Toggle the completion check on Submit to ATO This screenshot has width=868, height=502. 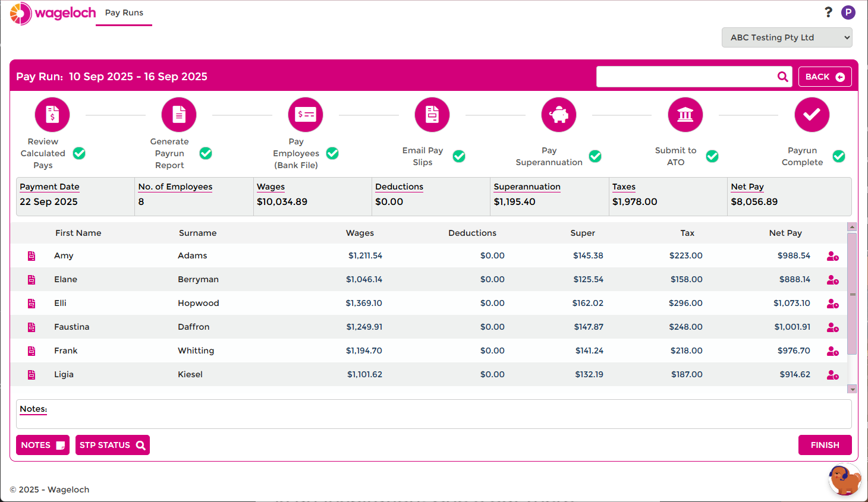(712, 156)
